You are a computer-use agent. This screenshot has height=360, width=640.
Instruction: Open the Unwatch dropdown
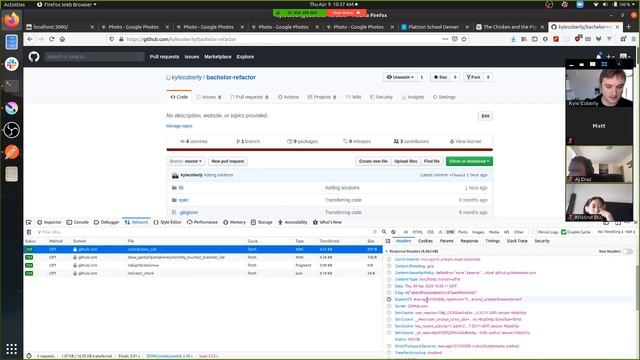[400, 77]
